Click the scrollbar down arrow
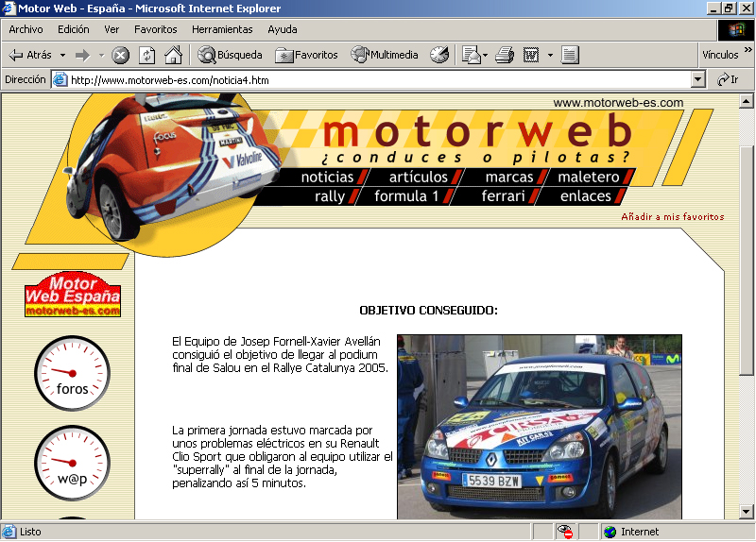Screen dimensions: 756x542 [747, 512]
